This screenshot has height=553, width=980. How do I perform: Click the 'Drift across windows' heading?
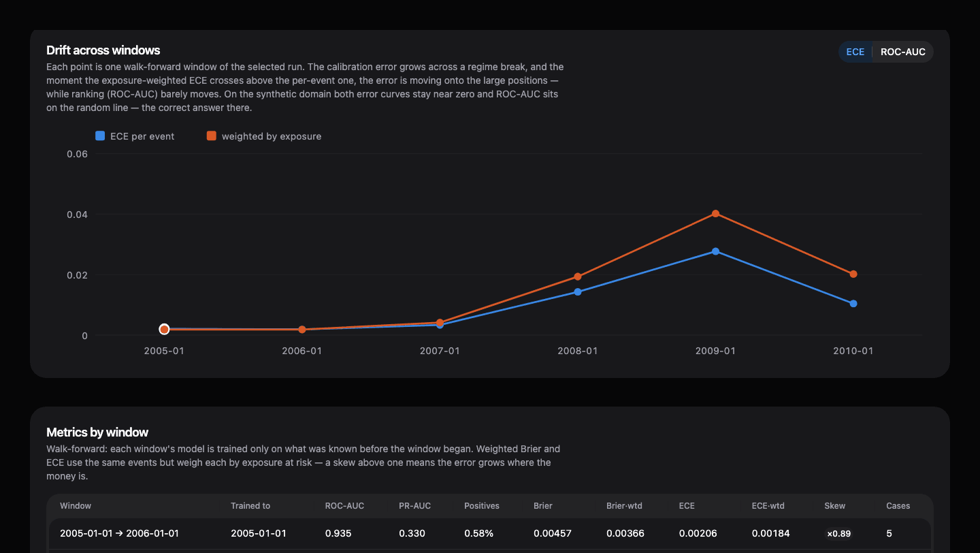click(x=103, y=50)
